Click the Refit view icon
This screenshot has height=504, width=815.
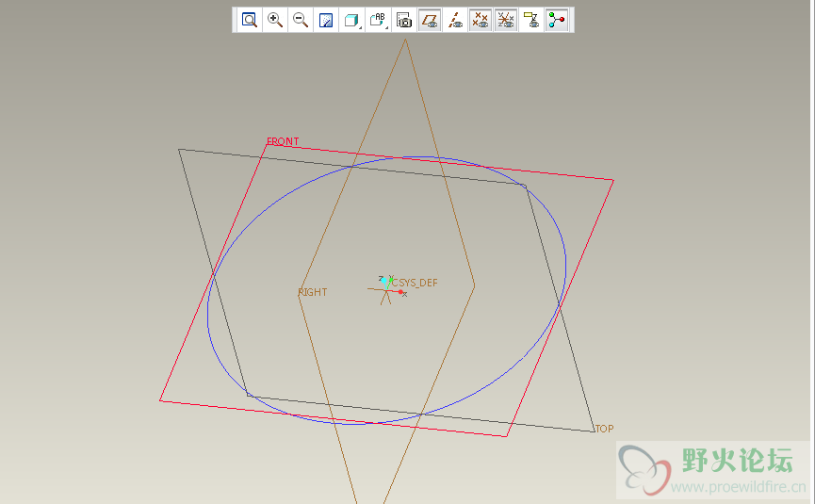point(250,21)
